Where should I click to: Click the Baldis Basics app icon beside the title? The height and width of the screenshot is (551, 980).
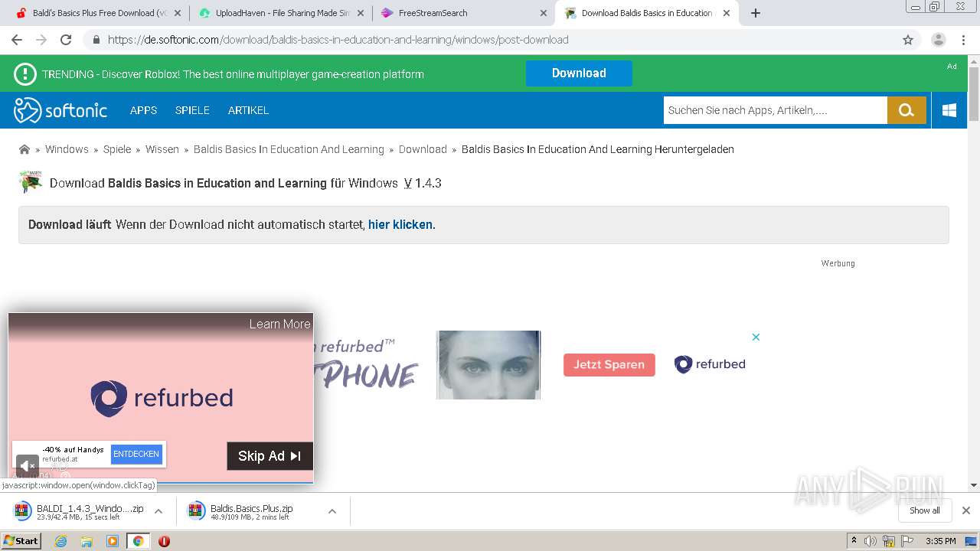(31, 182)
